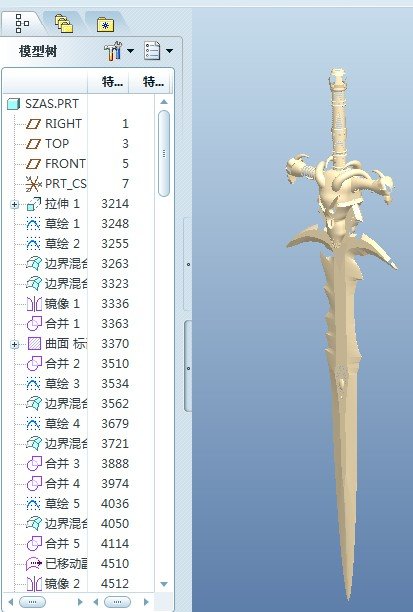
Task: Click the vertical scrollbar thumb of model tree
Action: pyautogui.click(x=164, y=153)
